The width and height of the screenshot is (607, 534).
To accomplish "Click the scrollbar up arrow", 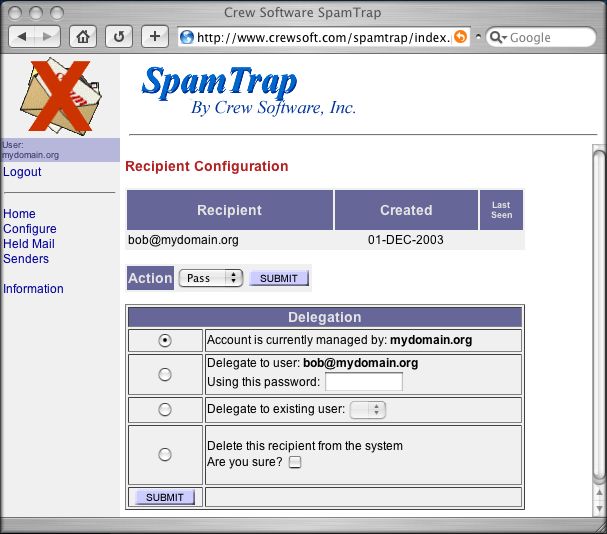I will (599, 493).
